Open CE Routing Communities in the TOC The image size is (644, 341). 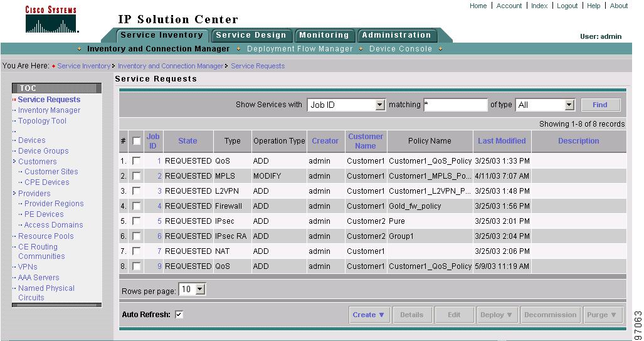click(41, 251)
